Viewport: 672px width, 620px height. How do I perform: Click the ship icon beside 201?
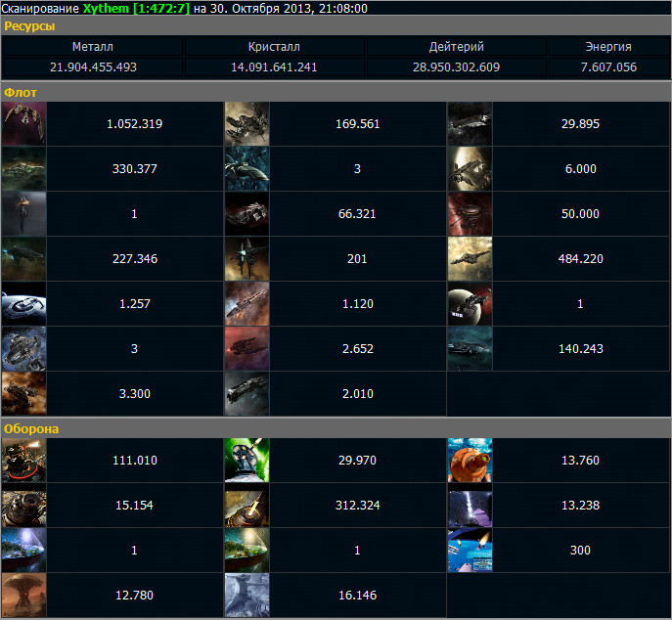tap(246, 259)
